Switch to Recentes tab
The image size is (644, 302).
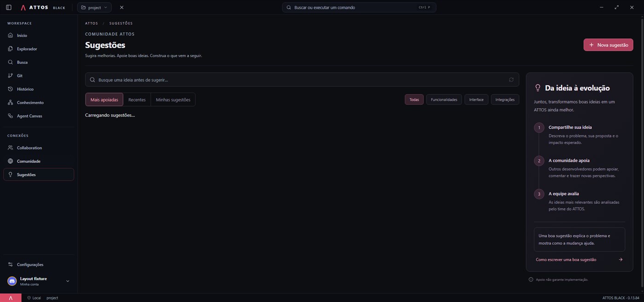[x=137, y=99]
